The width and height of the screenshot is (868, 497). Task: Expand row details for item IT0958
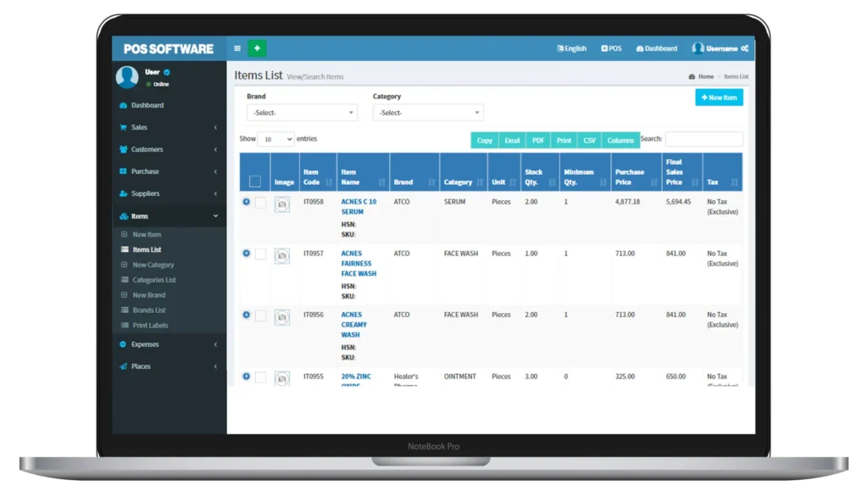[x=246, y=202]
